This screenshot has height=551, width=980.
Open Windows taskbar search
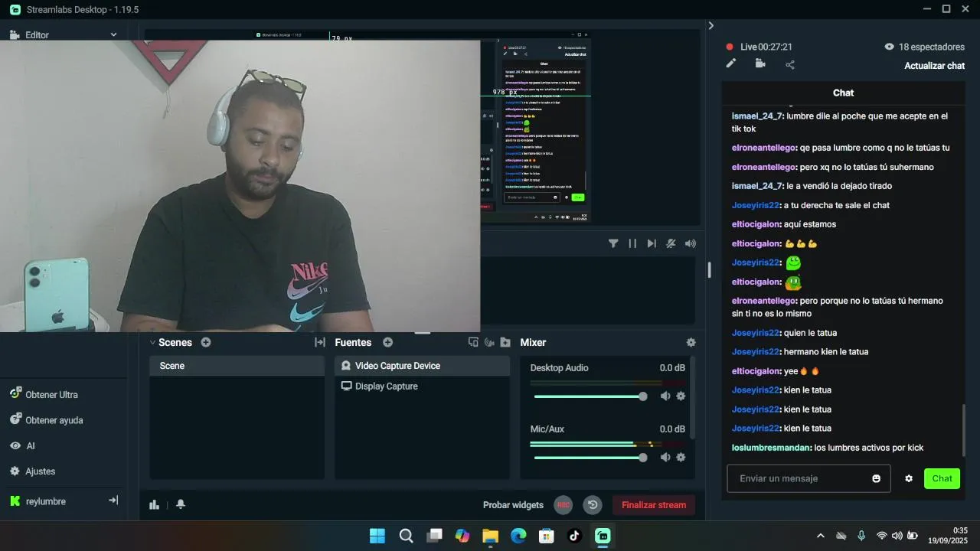pyautogui.click(x=406, y=536)
